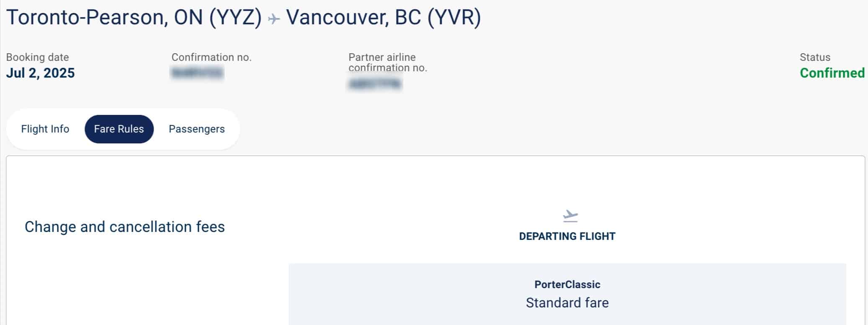Select the Fare Rules tab
The width and height of the screenshot is (868, 325).
[x=118, y=129]
